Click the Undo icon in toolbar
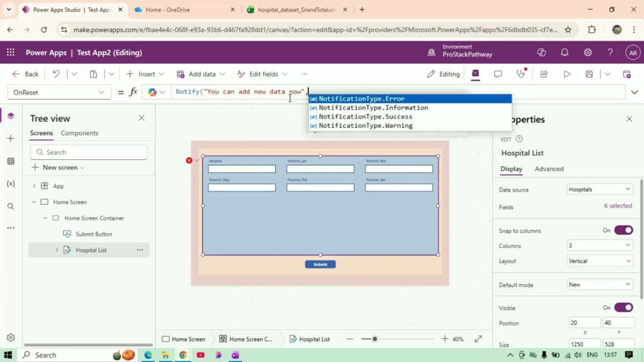 (56, 74)
